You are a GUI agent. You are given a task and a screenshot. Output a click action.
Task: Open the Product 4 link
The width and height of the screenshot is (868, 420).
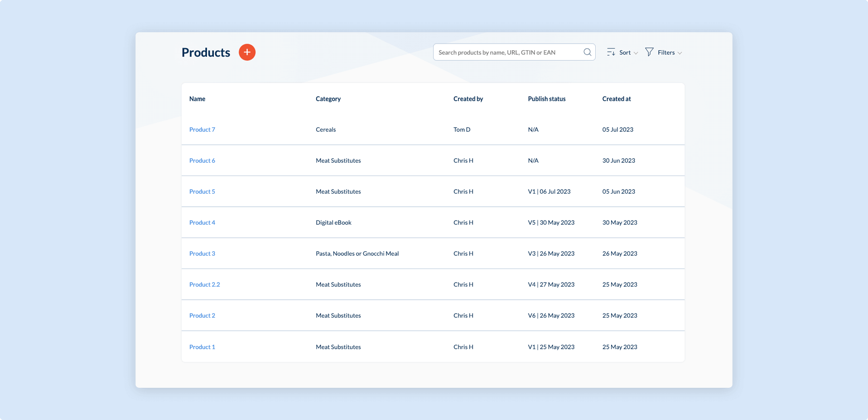tap(202, 223)
